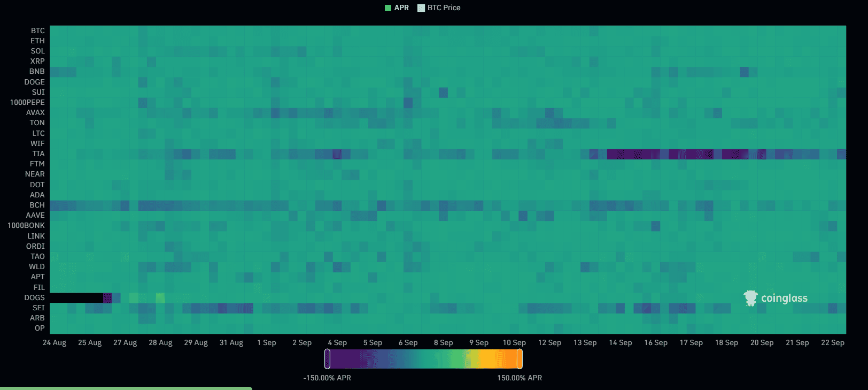Click the DOGS row label

[x=34, y=297]
